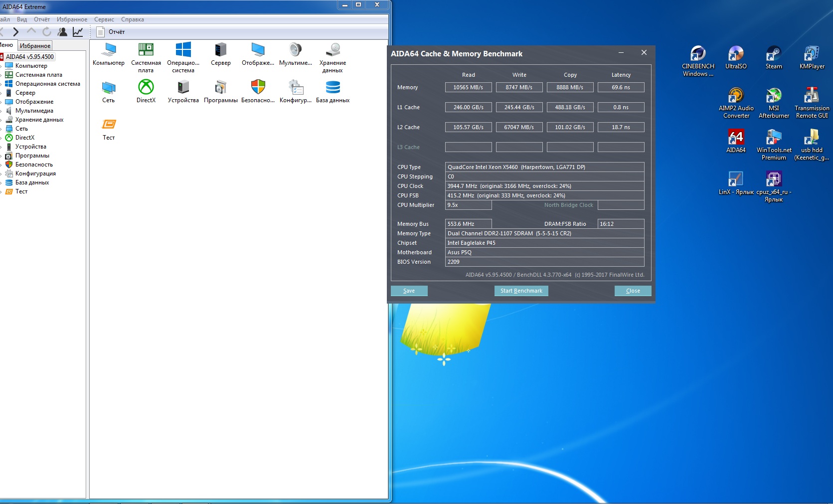Select Сеть in the sidebar tree
833x504 pixels.
(21, 129)
